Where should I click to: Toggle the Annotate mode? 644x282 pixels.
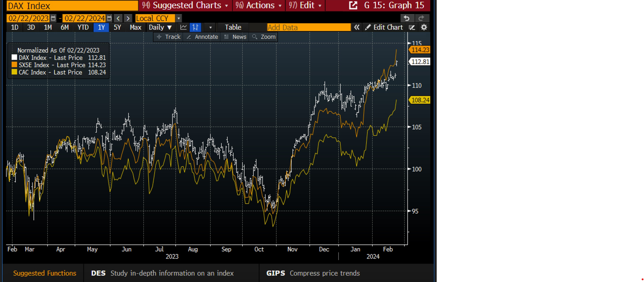pyautogui.click(x=202, y=37)
